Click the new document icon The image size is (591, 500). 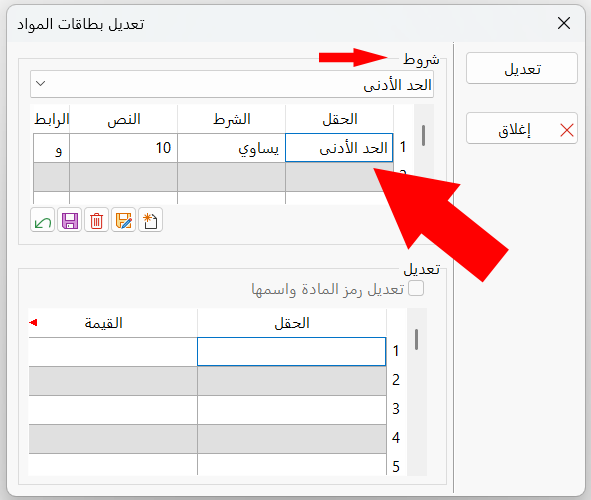click(150, 220)
